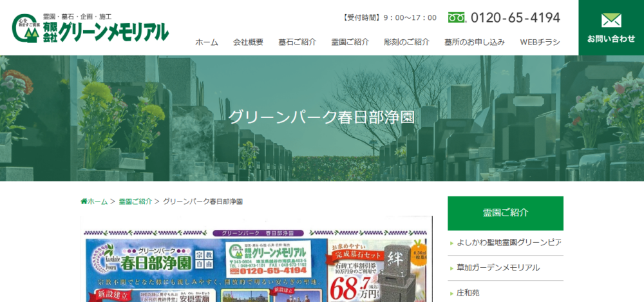The image size is (644, 302).
Task: Go to ホーム via breadcrumb link
Action: pyautogui.click(x=97, y=202)
